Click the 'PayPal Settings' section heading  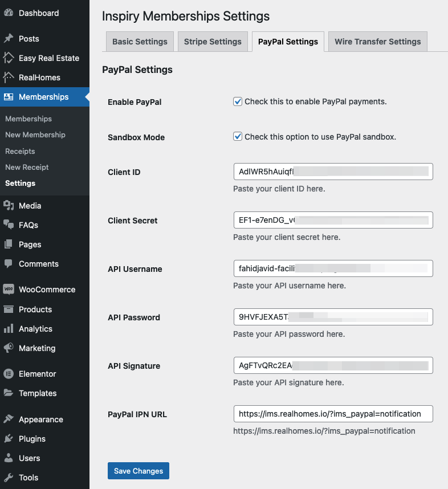click(137, 70)
